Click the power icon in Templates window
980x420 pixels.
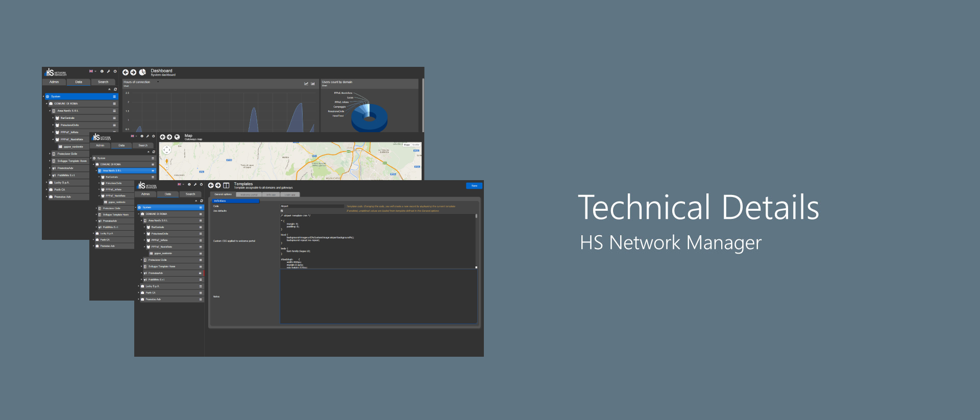tap(201, 184)
